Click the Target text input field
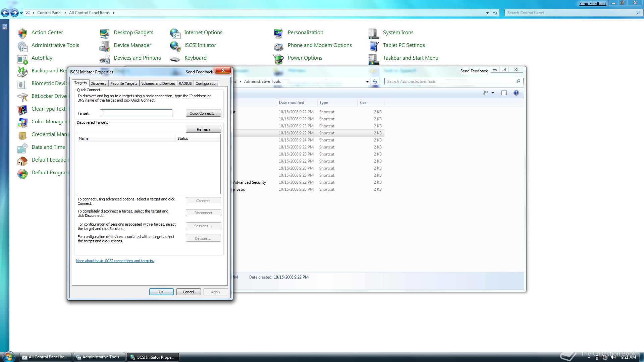This screenshot has height=362, width=644. (136, 113)
